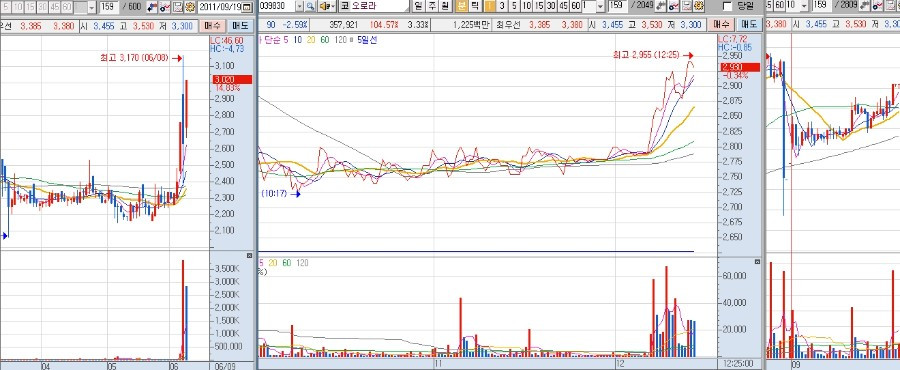Click the blue 매도 sell button in left panel
900x370 pixels.
(x=240, y=25)
